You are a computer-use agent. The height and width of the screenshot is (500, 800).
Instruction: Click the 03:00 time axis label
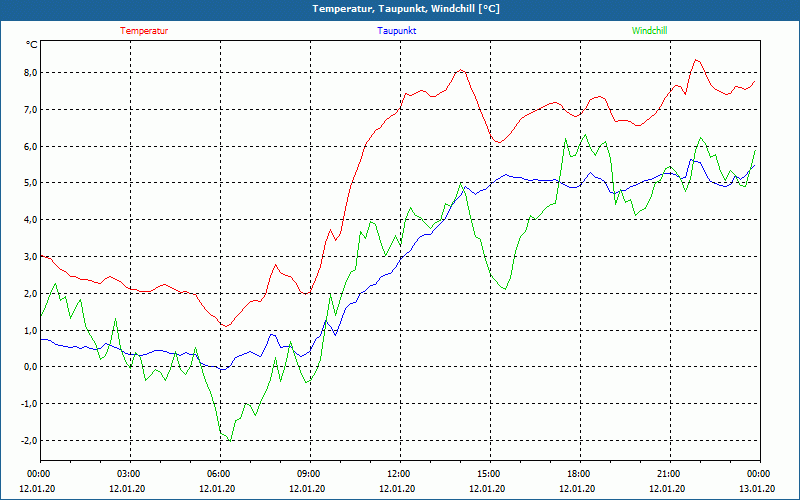130,474
